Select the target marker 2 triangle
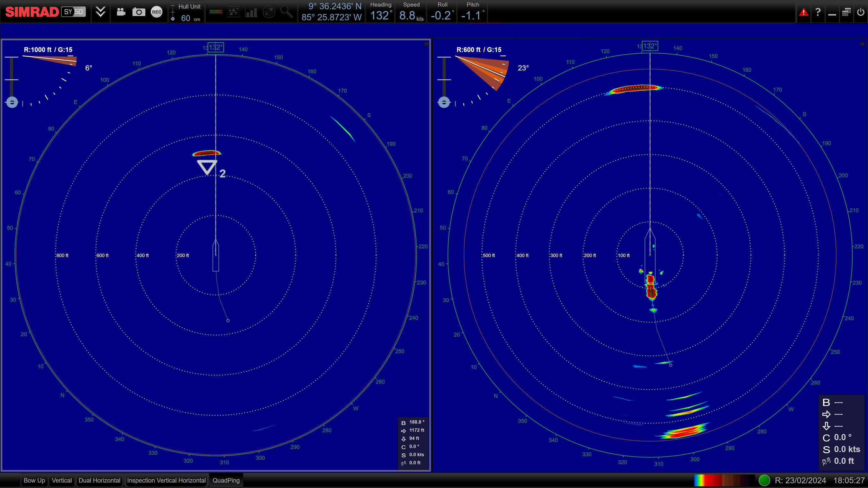868x488 pixels. (207, 166)
